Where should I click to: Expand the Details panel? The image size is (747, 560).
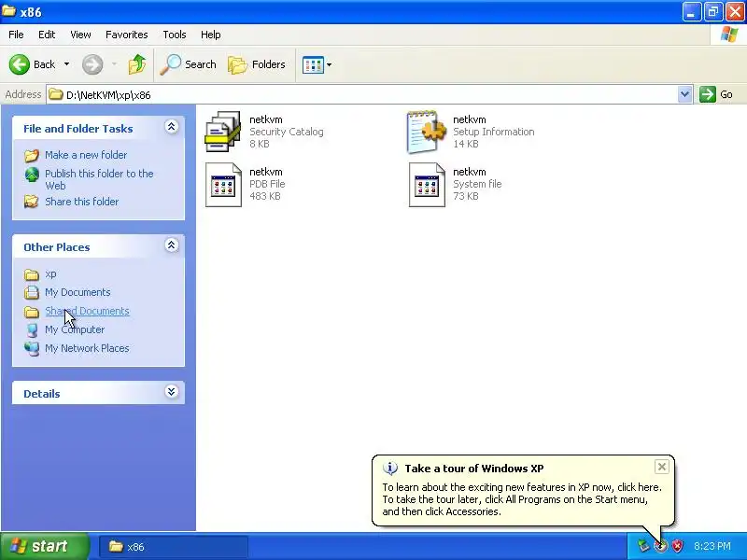click(x=172, y=392)
